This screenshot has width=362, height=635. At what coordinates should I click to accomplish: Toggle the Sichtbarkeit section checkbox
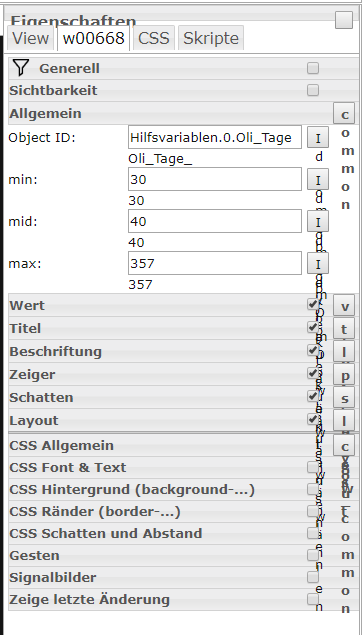313,90
